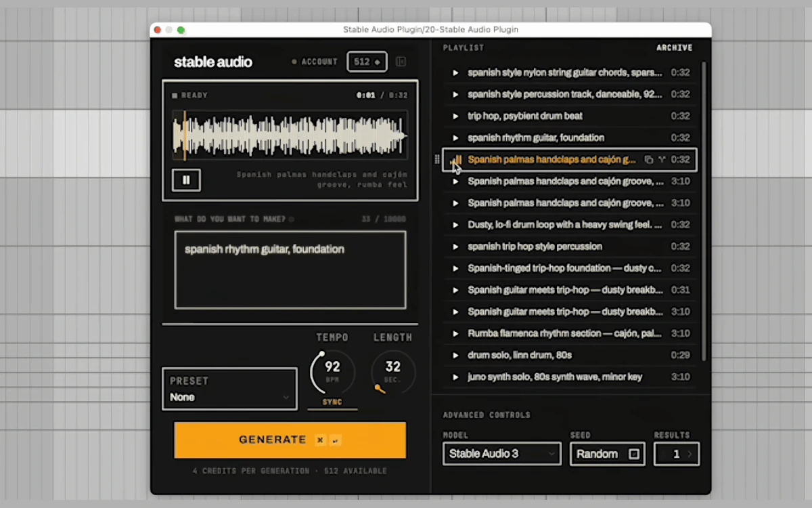812x508 pixels.
Task: Open the ACCOUNT menu
Action: tap(315, 62)
